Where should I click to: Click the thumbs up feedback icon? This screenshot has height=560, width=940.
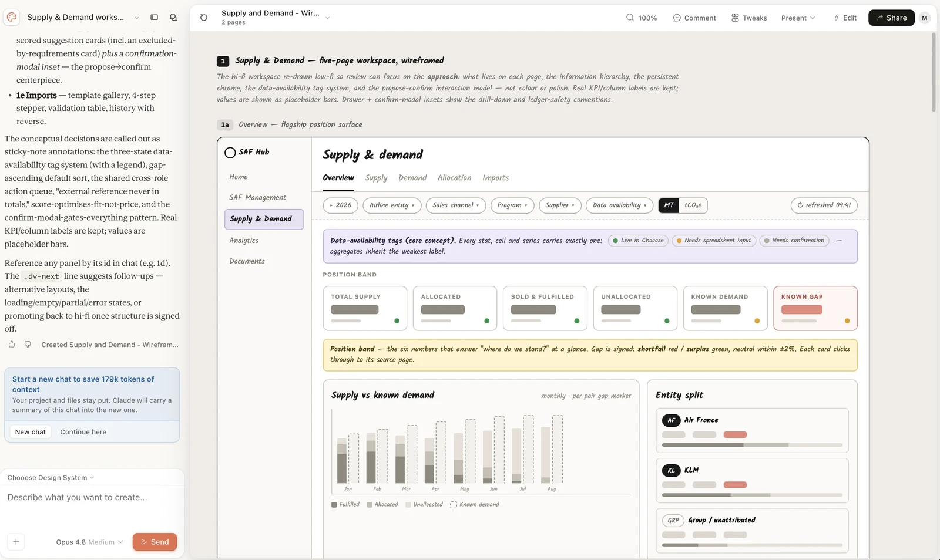[x=12, y=345]
